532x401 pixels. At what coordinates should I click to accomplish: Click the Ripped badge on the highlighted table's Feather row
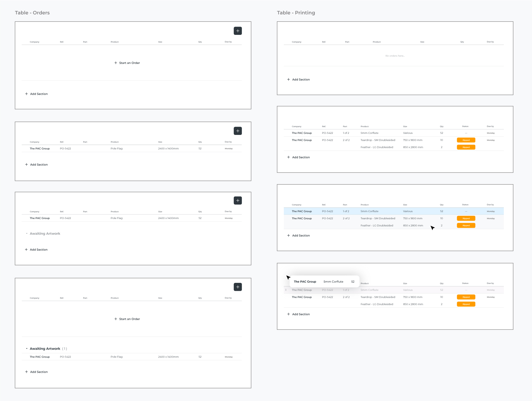pyautogui.click(x=466, y=226)
